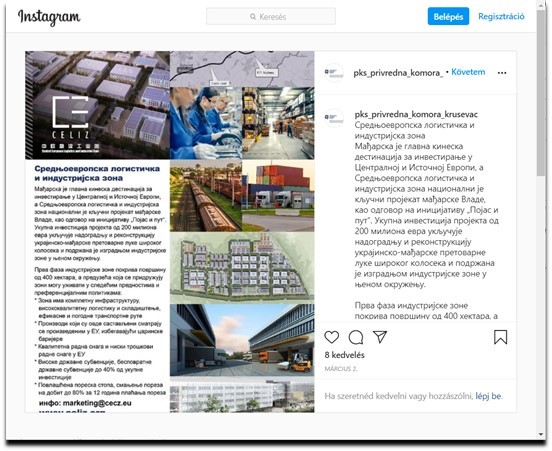Click the Instagram logo

coord(49,17)
